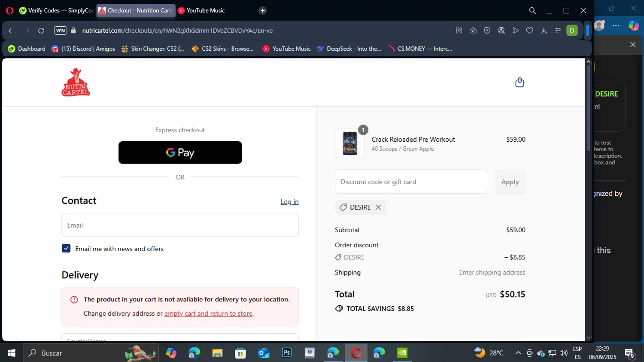Open the notification center icon

(630, 353)
